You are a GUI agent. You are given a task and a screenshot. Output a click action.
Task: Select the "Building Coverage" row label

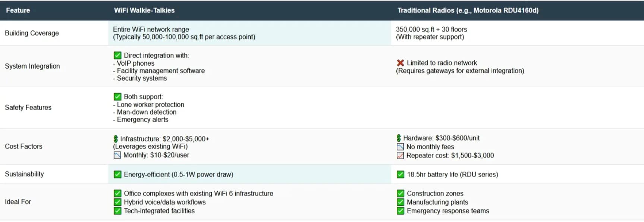tap(32, 33)
